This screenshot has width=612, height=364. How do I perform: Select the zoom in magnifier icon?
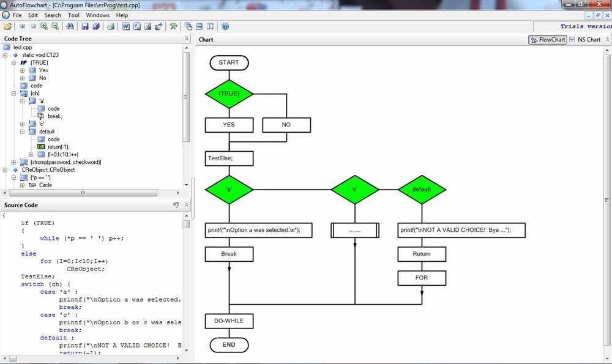(44, 26)
